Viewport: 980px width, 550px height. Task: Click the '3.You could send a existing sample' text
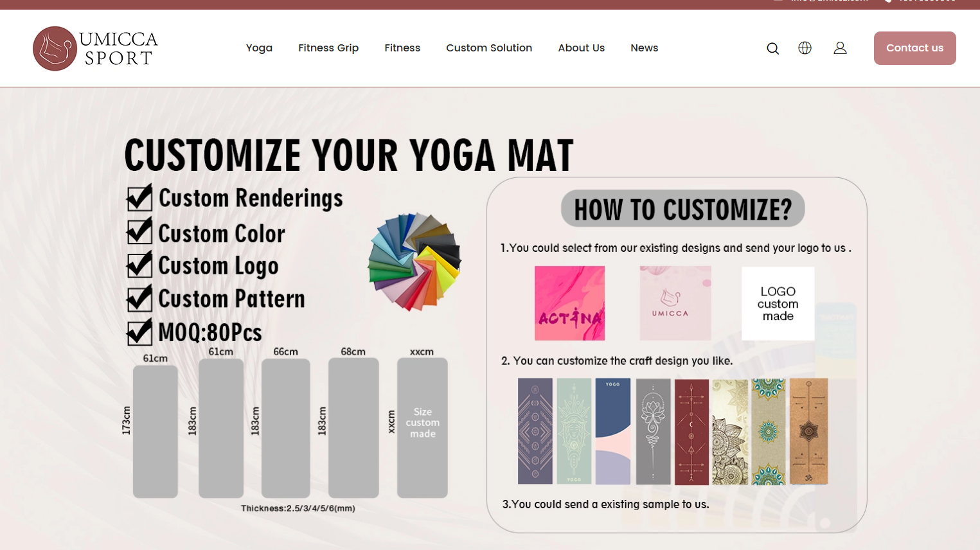[x=605, y=504]
